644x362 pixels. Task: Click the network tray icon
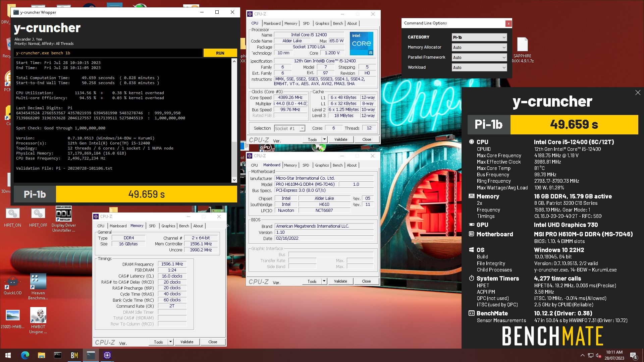[590, 355]
